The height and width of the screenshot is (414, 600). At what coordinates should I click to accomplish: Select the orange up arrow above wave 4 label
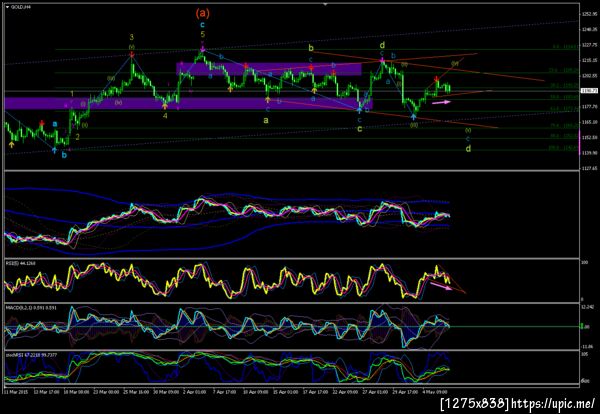click(x=165, y=107)
